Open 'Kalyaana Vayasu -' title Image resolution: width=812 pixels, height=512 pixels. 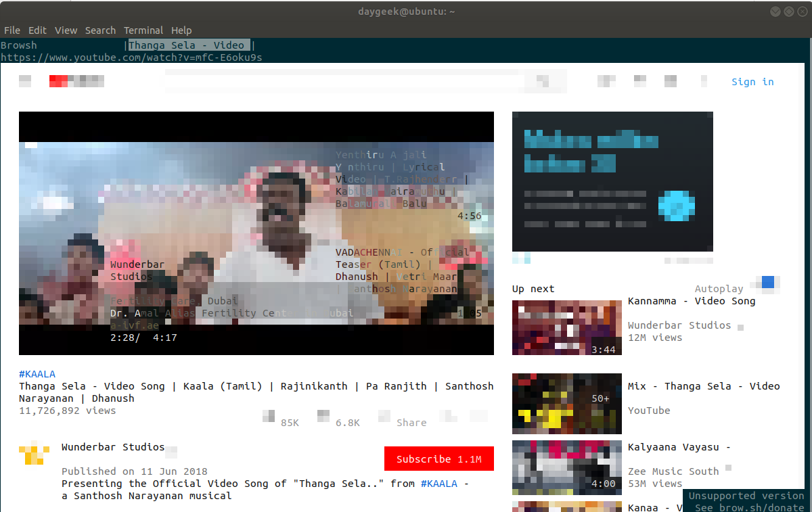click(x=679, y=447)
